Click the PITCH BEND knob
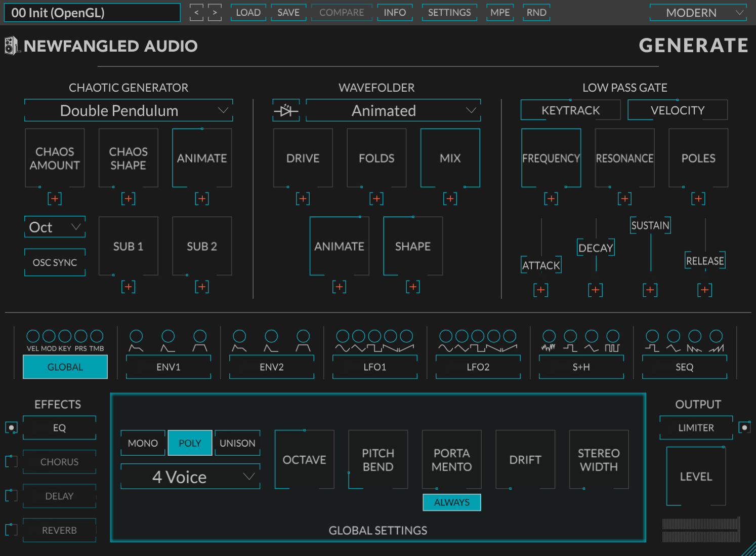 pos(378,460)
